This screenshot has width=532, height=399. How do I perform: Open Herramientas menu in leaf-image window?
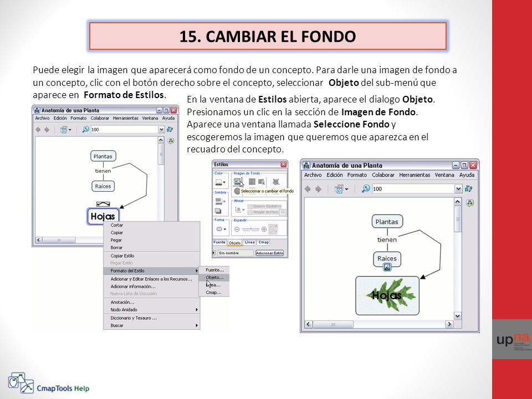coord(415,175)
